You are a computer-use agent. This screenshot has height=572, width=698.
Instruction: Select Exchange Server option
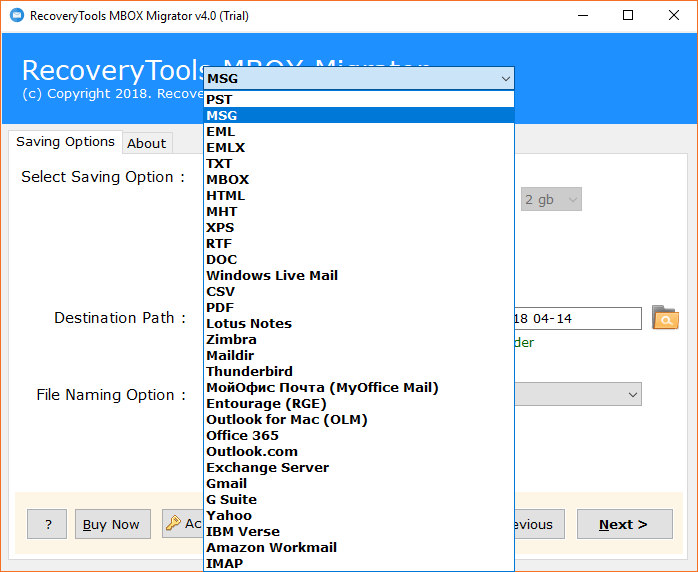(x=359, y=468)
